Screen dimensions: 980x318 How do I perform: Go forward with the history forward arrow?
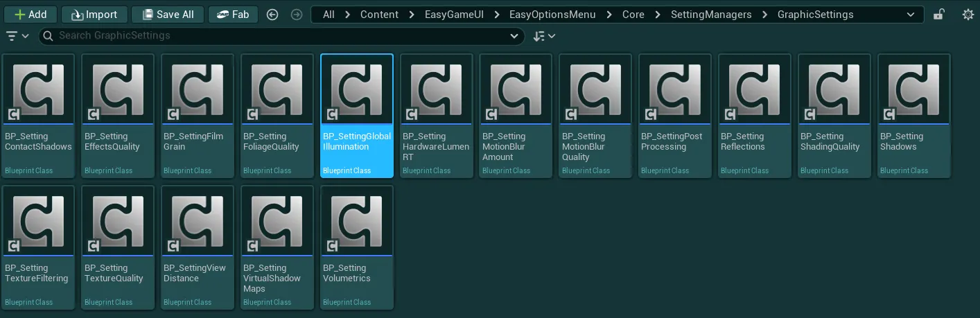click(x=297, y=15)
